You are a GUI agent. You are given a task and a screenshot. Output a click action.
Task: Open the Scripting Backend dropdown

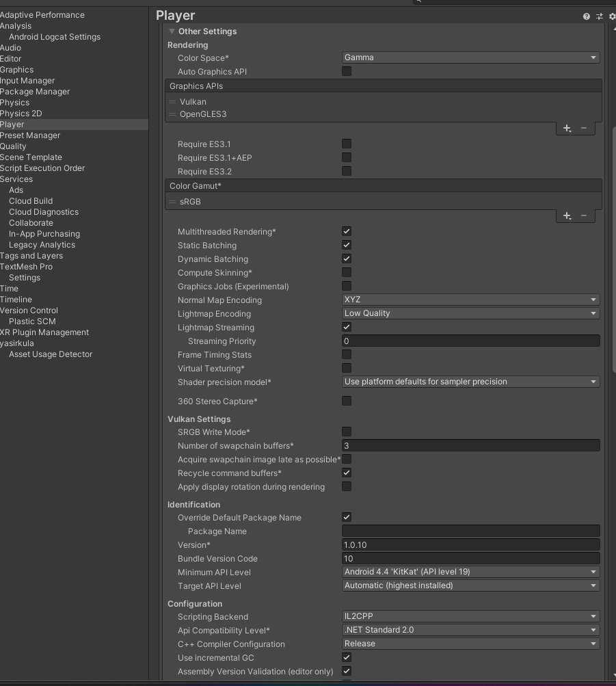(x=471, y=616)
